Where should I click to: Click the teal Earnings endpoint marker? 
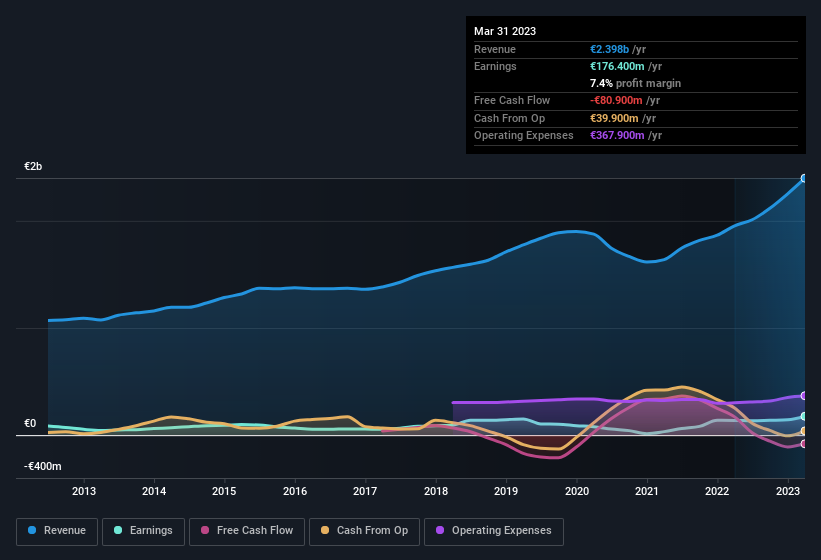(804, 417)
